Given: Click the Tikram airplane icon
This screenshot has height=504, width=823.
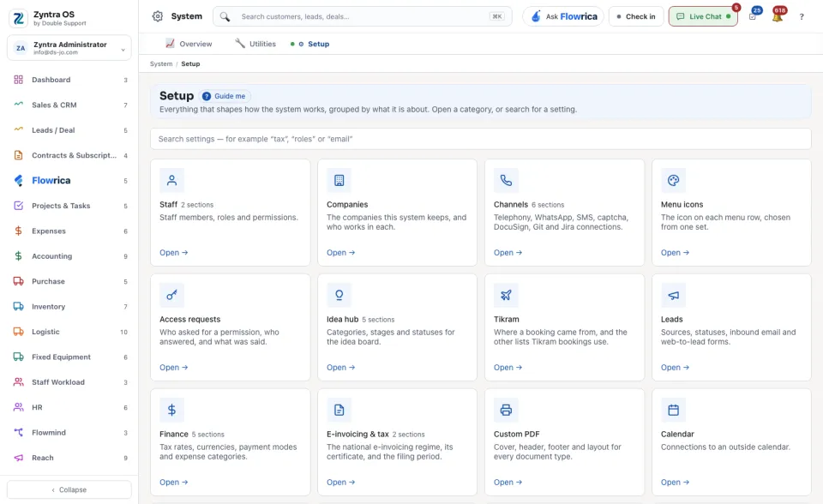Looking at the screenshot, I should point(506,295).
